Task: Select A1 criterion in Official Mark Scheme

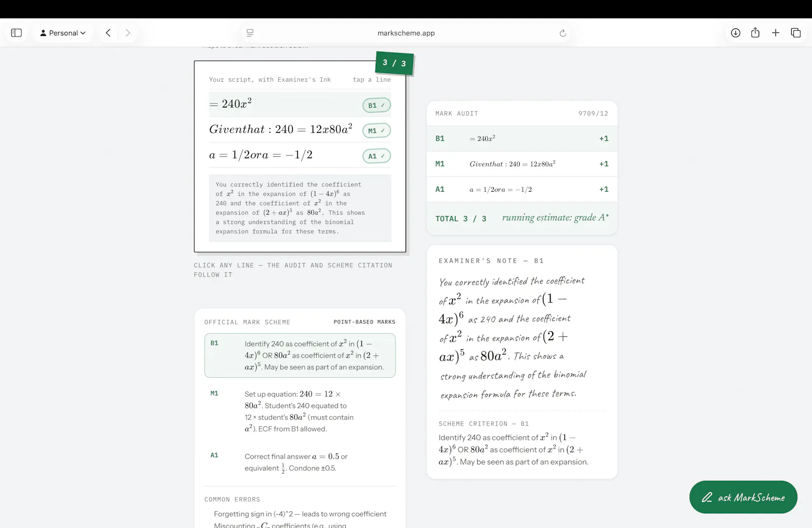Action: [300, 462]
